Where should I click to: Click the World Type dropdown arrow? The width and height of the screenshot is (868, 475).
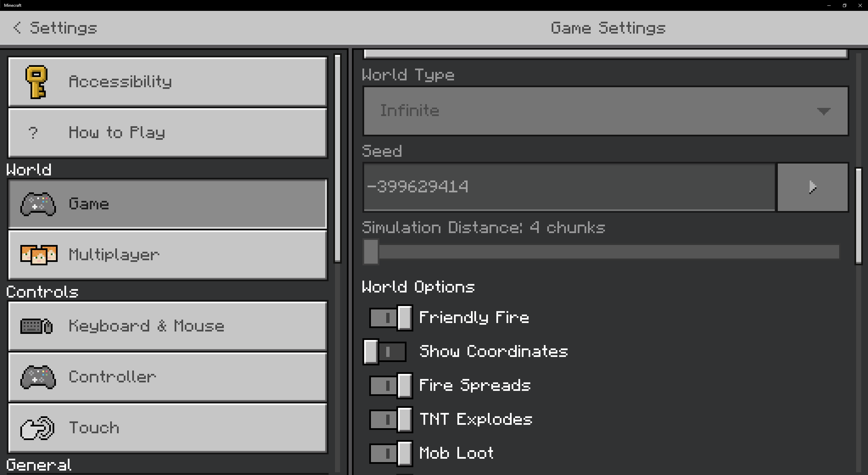tap(823, 111)
